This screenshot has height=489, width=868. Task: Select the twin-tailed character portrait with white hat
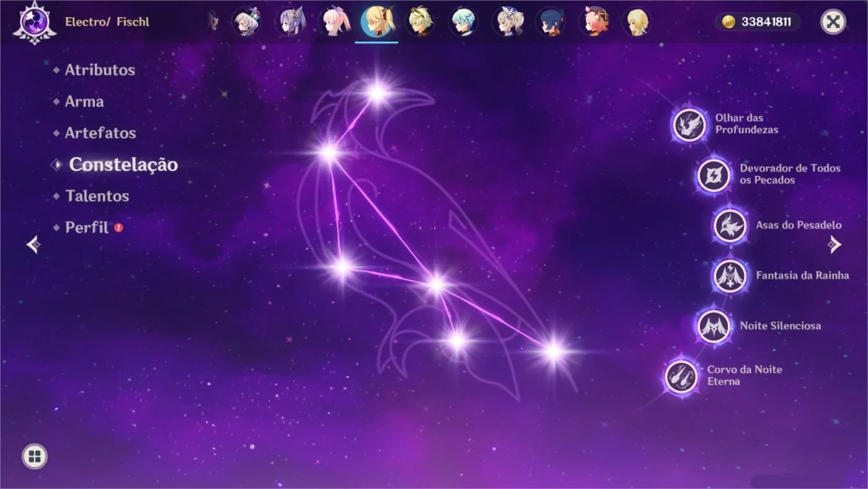point(507,22)
